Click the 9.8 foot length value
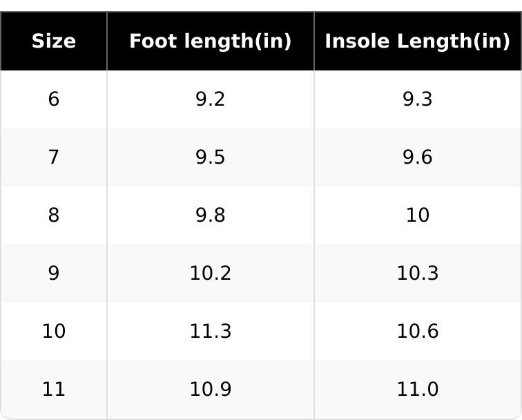522x420 pixels. [x=211, y=216]
